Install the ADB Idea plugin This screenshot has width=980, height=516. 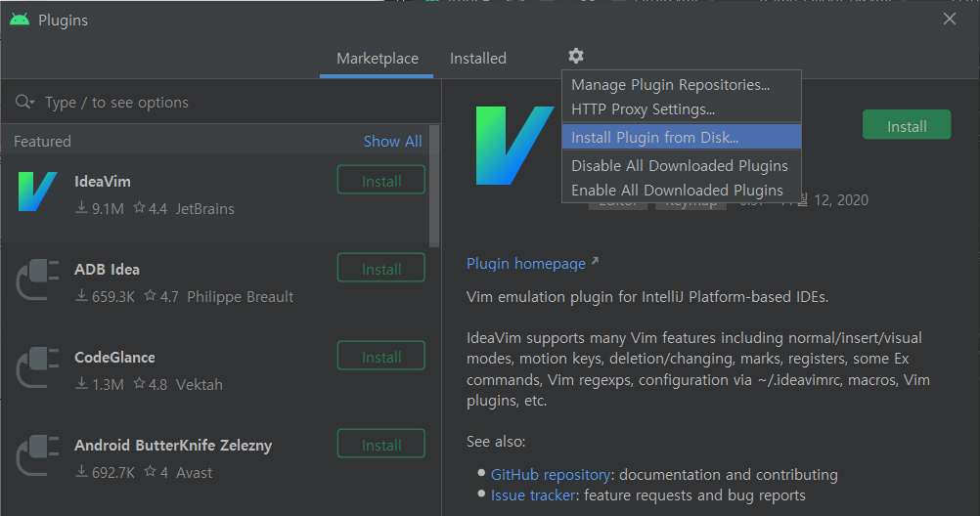pyautogui.click(x=381, y=269)
